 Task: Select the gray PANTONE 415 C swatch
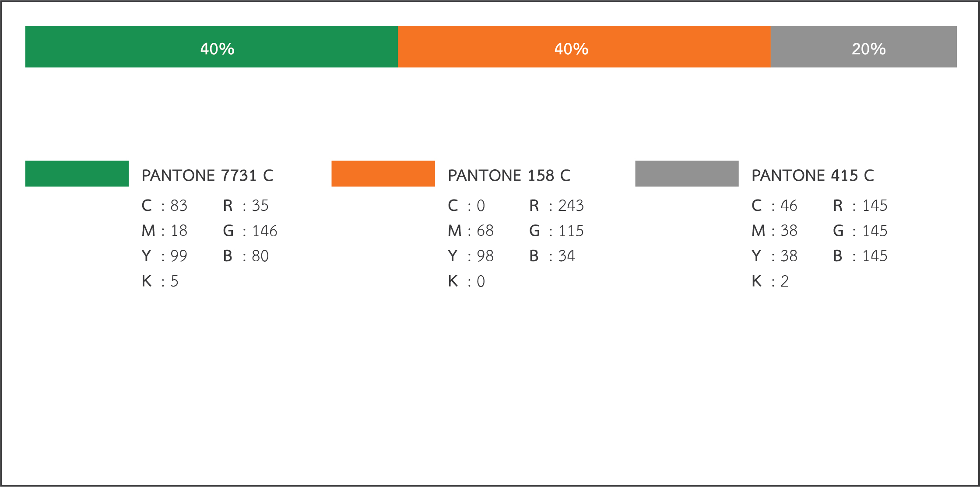[x=687, y=174]
